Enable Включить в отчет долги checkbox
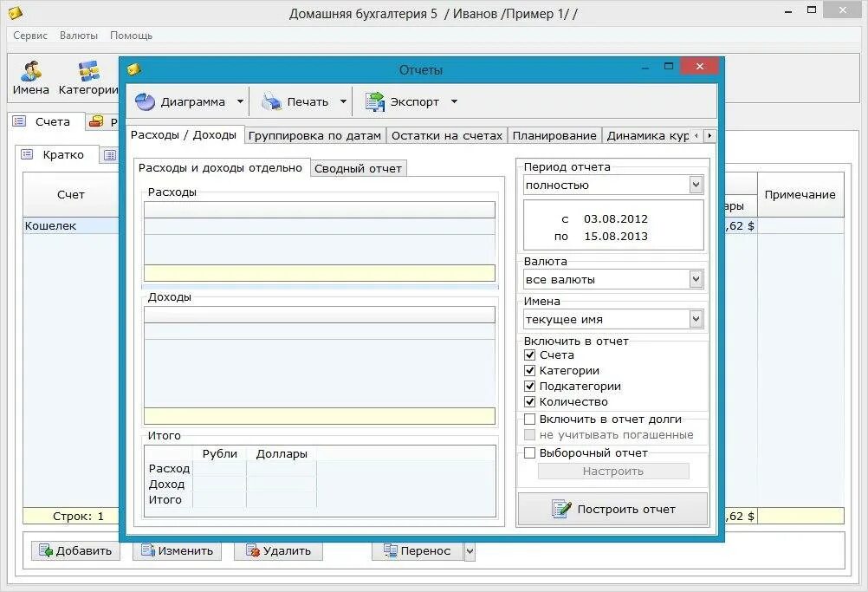 tap(530, 420)
